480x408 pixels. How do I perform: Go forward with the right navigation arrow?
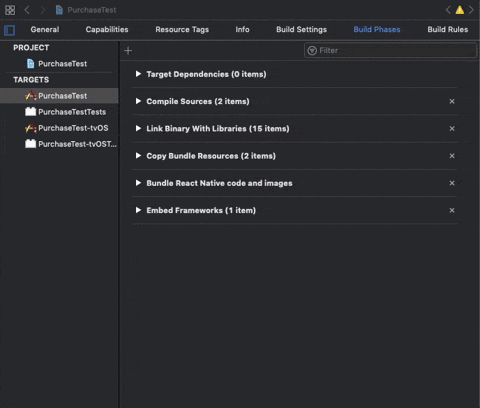(x=43, y=10)
